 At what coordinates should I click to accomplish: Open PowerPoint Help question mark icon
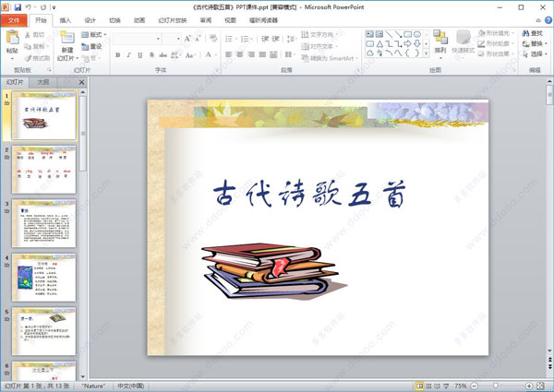tap(548, 20)
